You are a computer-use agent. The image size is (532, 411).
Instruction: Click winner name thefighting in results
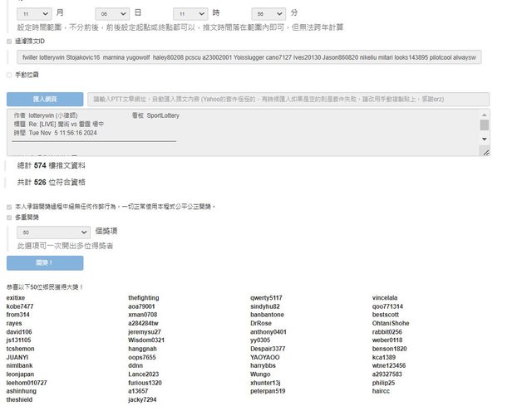pyautogui.click(x=143, y=297)
